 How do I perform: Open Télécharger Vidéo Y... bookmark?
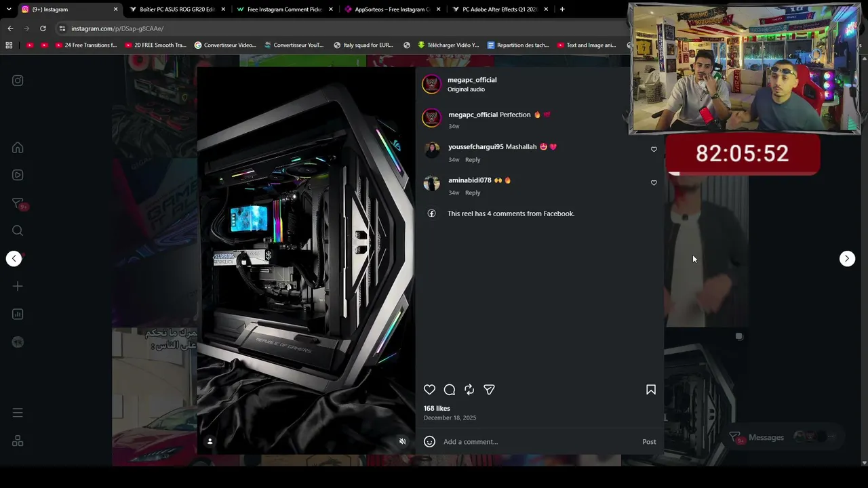click(x=448, y=45)
